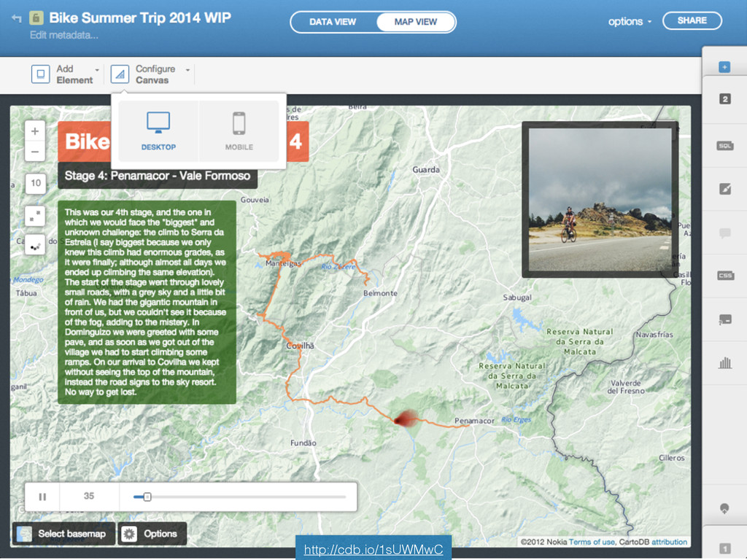747x560 pixels.
Task: Click the Guarda map label
Action: [x=426, y=169]
